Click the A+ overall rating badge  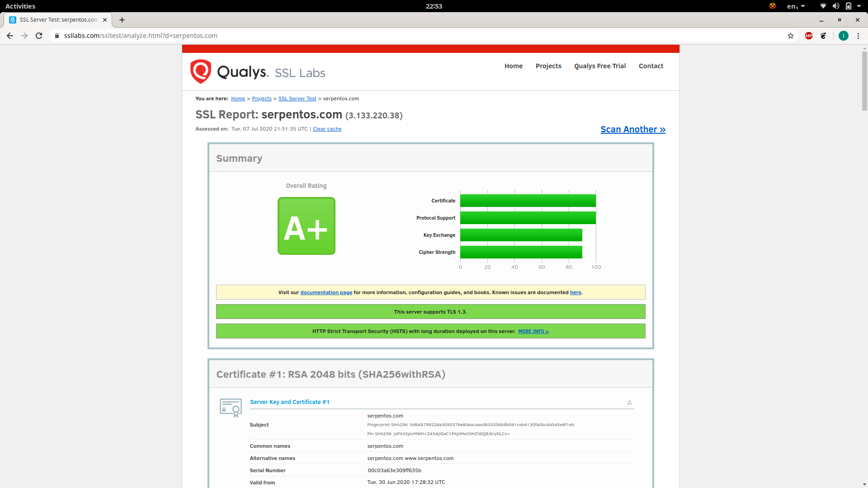click(x=307, y=226)
